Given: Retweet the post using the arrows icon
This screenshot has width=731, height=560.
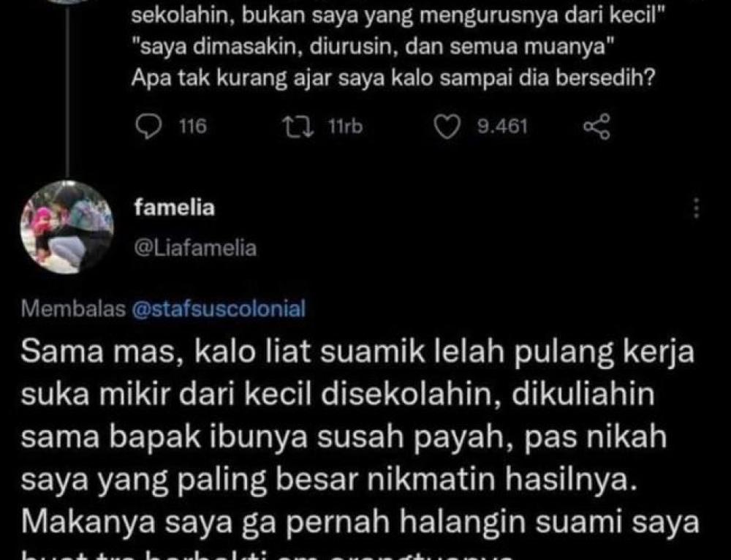Looking at the screenshot, I should [300, 126].
